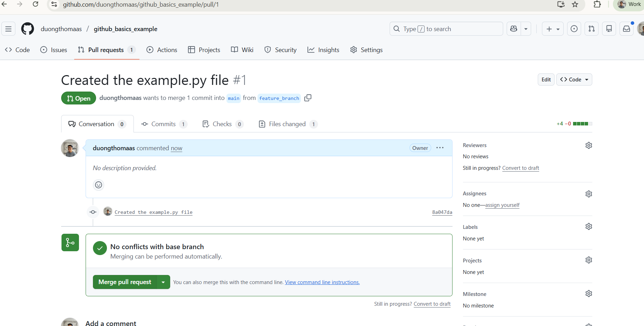Image resolution: width=644 pixels, height=326 pixels.
Task: Click the merge status git icon
Action: 70,242
